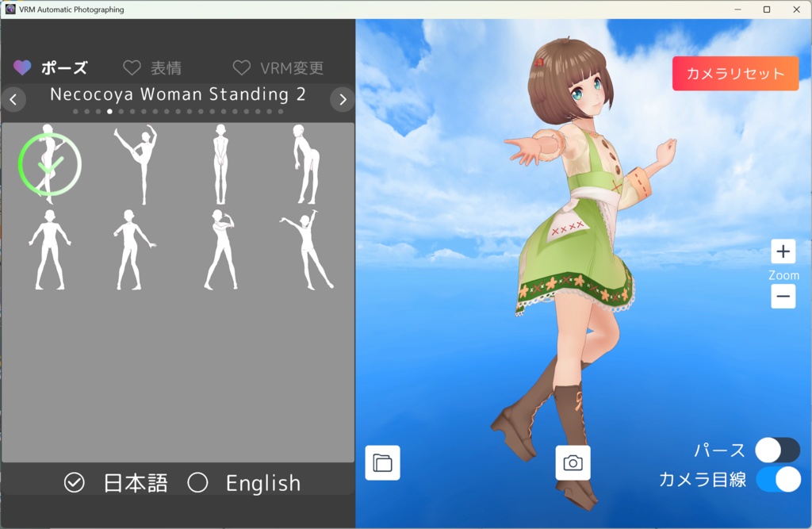Go to next pose set with right chevron
Screen dimensions: 812x529
click(x=342, y=98)
